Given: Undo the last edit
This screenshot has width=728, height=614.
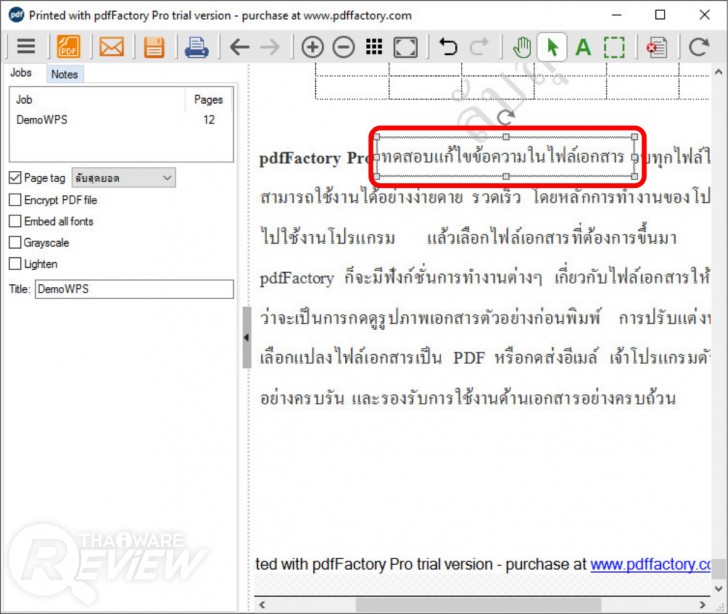Looking at the screenshot, I should click(448, 46).
